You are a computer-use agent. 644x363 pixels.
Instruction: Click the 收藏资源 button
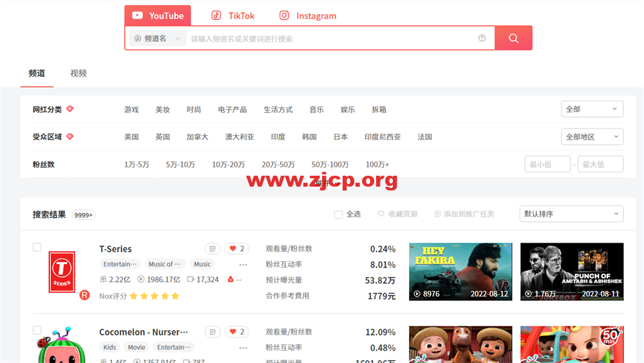point(397,214)
